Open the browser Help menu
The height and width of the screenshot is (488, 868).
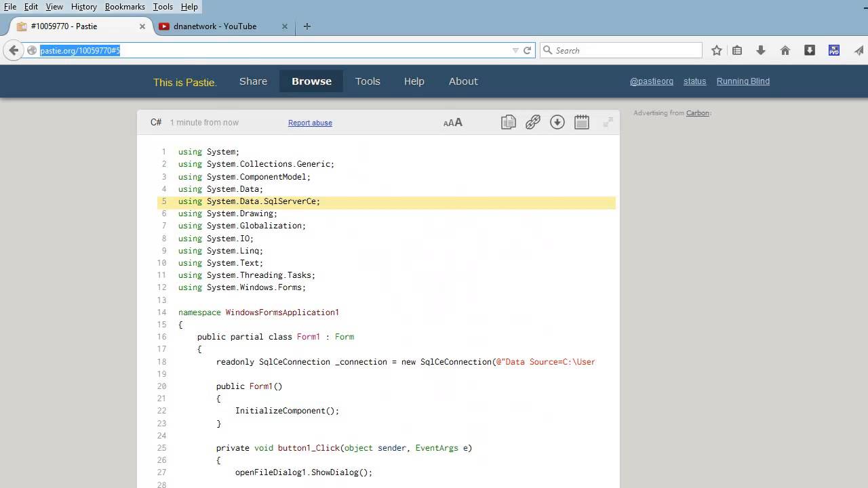pos(189,6)
